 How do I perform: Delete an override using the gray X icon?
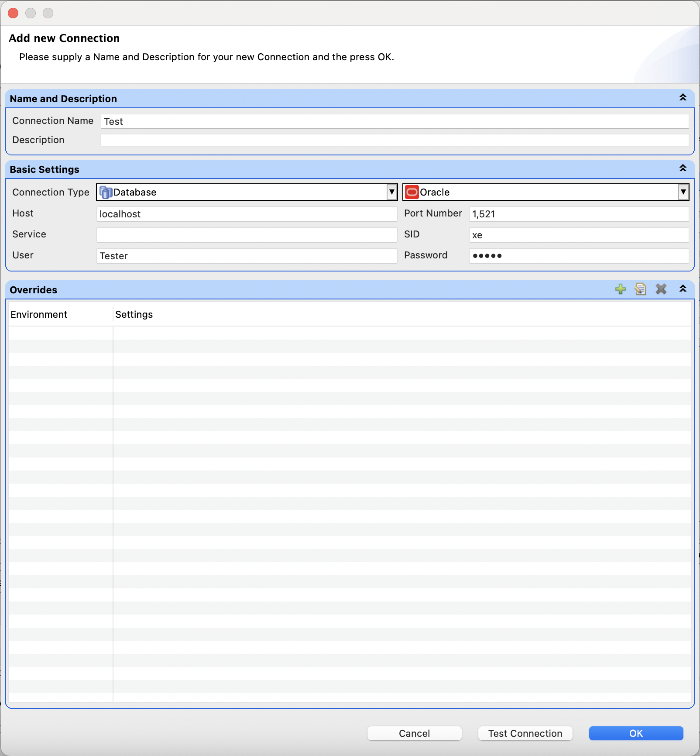point(661,289)
